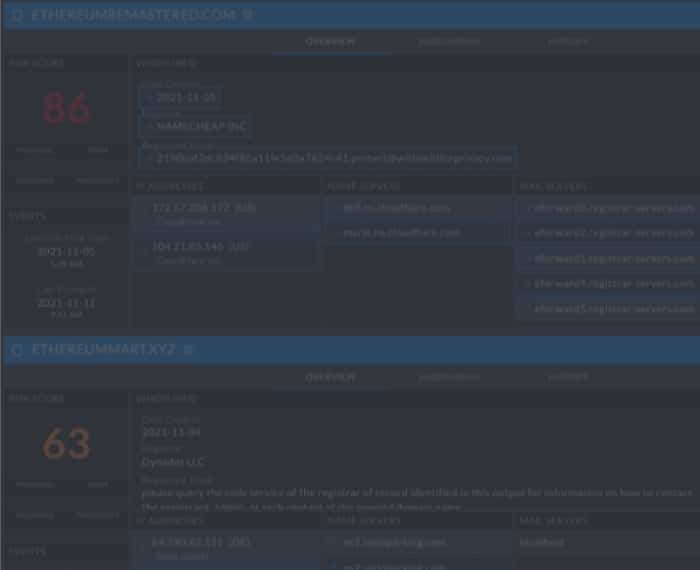Click icon left of ETHEREUMMART.XYZ title
The height and width of the screenshot is (570, 700).
tap(17, 349)
